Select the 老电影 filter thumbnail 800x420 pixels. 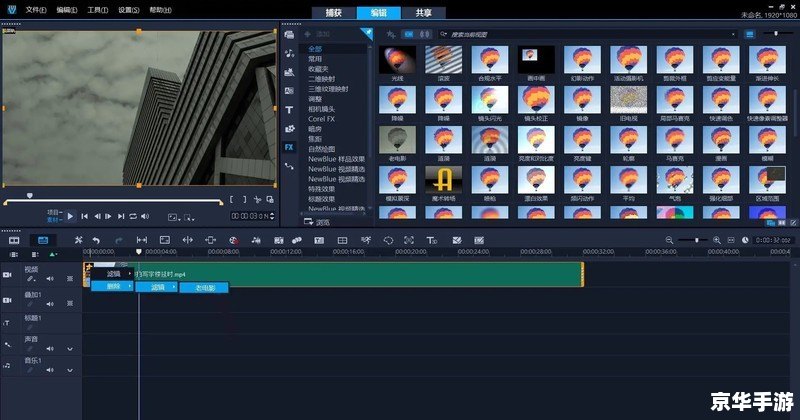[397, 140]
